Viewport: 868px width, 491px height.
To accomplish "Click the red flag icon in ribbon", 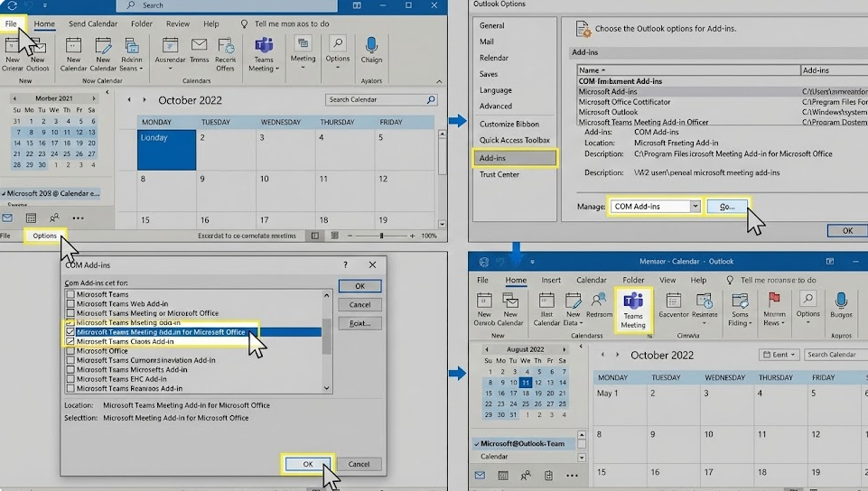I will click(774, 302).
